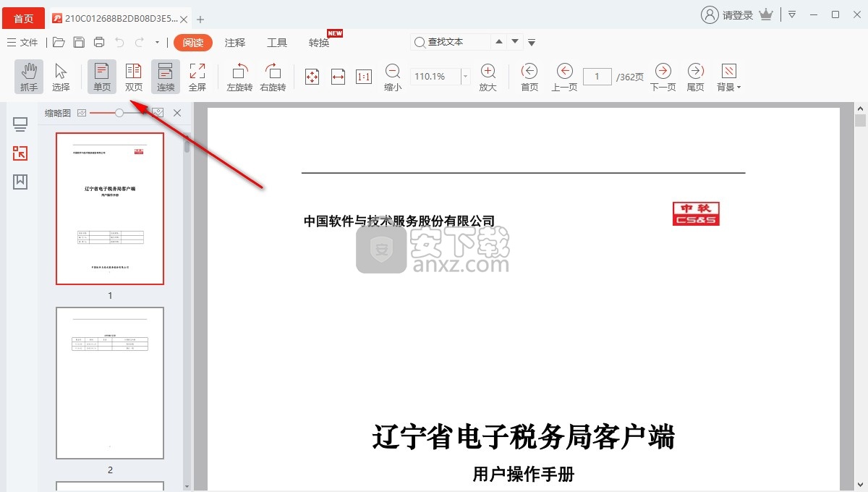The height and width of the screenshot is (492, 868).
Task: Click the print icon
Action: tap(99, 43)
